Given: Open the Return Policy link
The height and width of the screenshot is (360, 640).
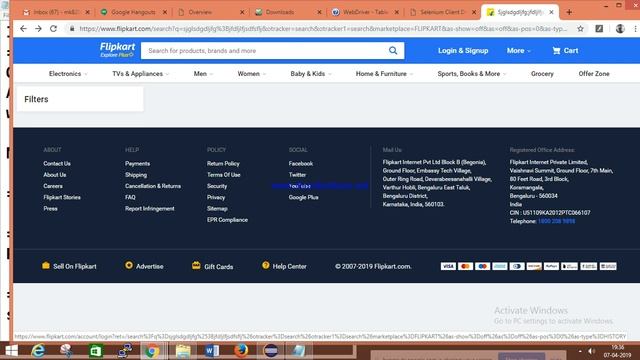Looking at the screenshot, I should [x=223, y=164].
